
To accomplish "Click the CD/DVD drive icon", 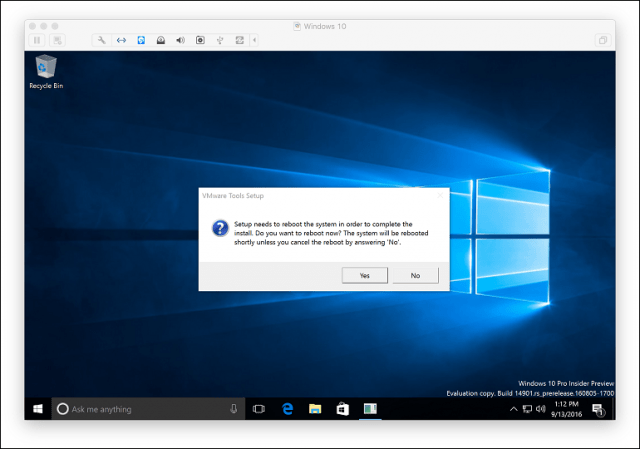I will (161, 40).
